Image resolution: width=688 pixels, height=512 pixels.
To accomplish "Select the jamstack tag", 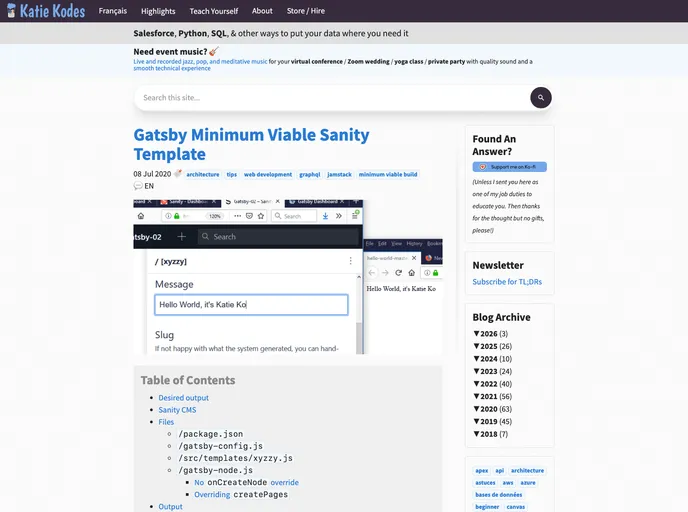I will [339, 174].
